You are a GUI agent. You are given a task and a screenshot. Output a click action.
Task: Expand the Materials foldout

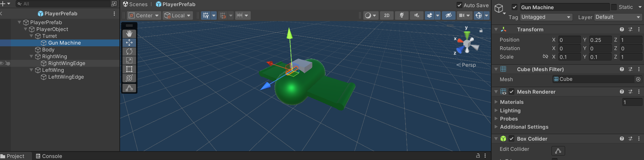click(496, 102)
